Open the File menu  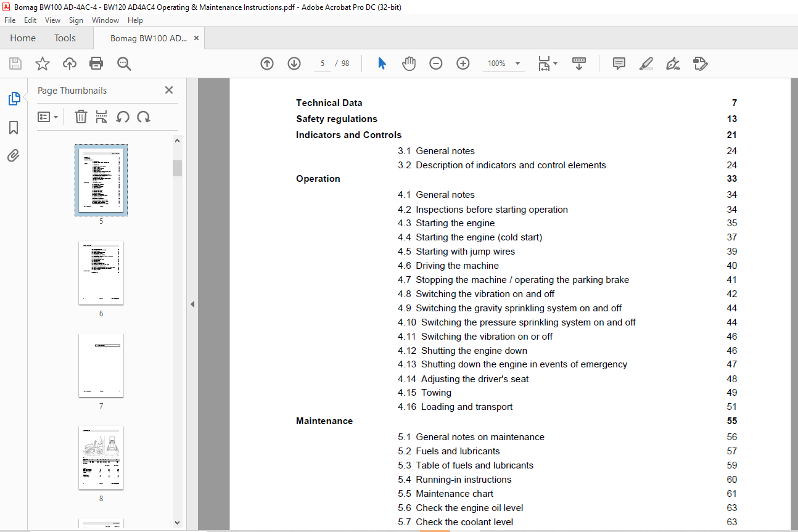coord(10,20)
